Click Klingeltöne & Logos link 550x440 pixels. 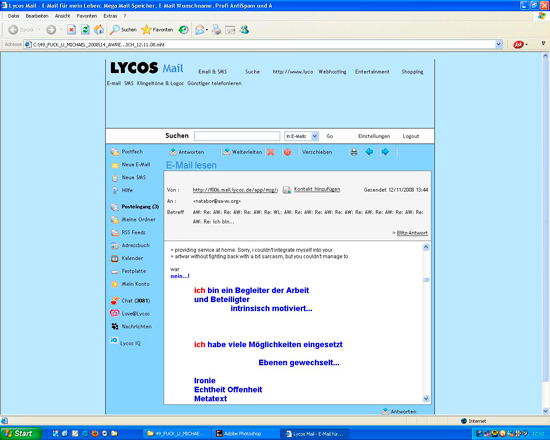click(160, 83)
